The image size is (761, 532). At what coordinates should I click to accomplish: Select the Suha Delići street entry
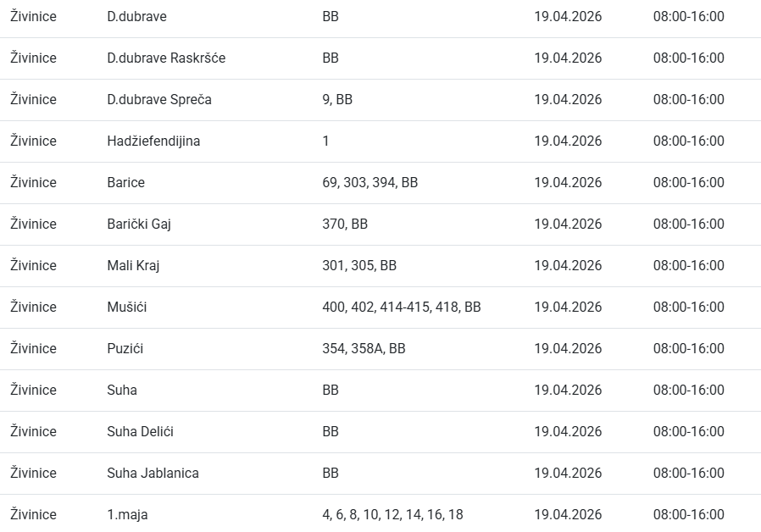[140, 432]
